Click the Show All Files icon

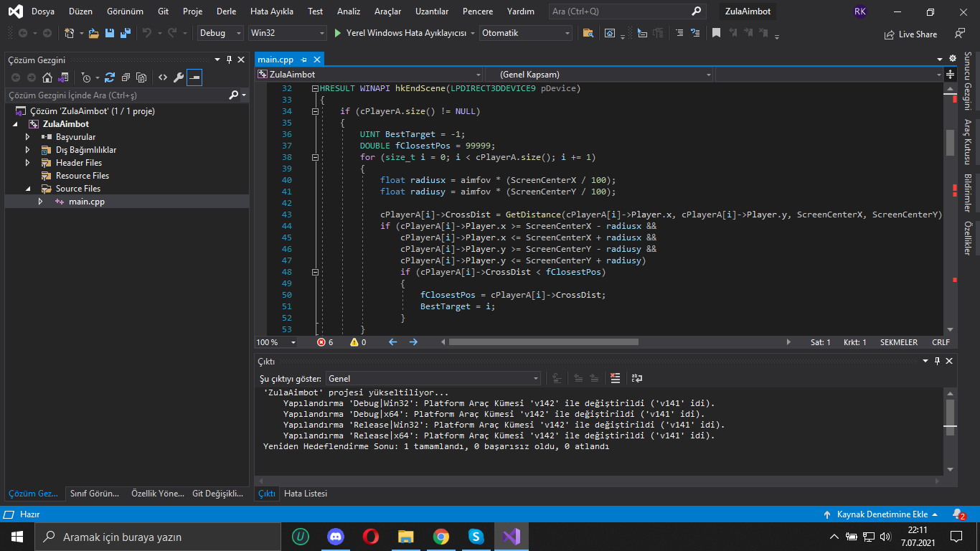141,77
